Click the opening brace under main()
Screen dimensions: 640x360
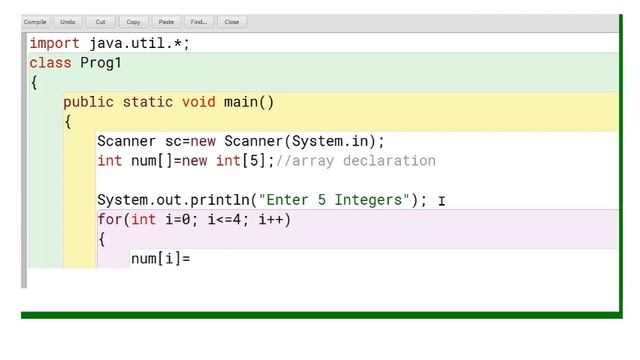(68, 122)
